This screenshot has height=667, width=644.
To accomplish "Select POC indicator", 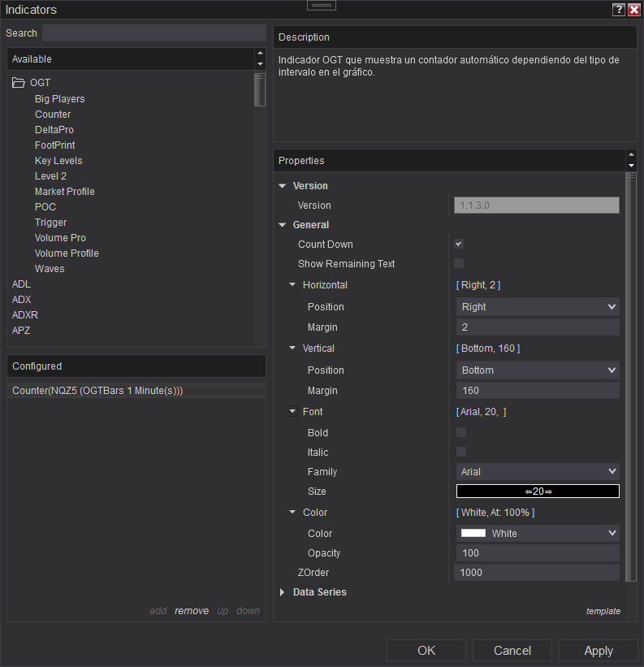I will pyautogui.click(x=45, y=206).
